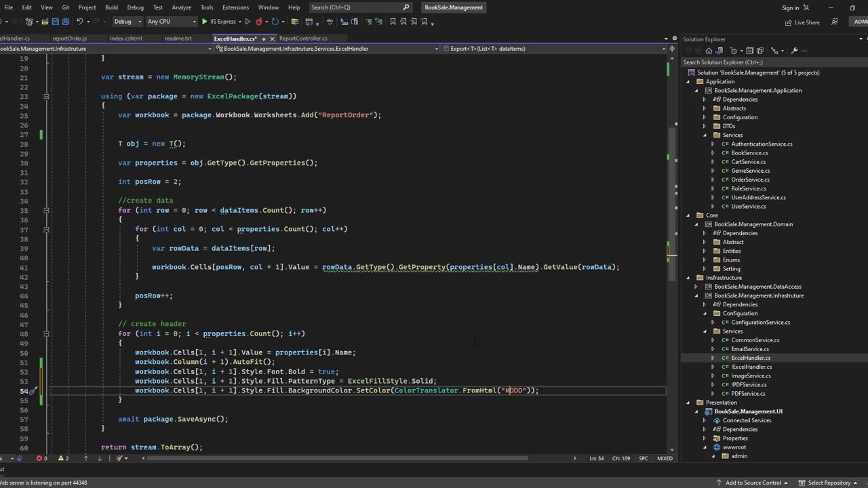Switch to the readme.txt tab
The height and width of the screenshot is (488, 868).
click(178, 39)
